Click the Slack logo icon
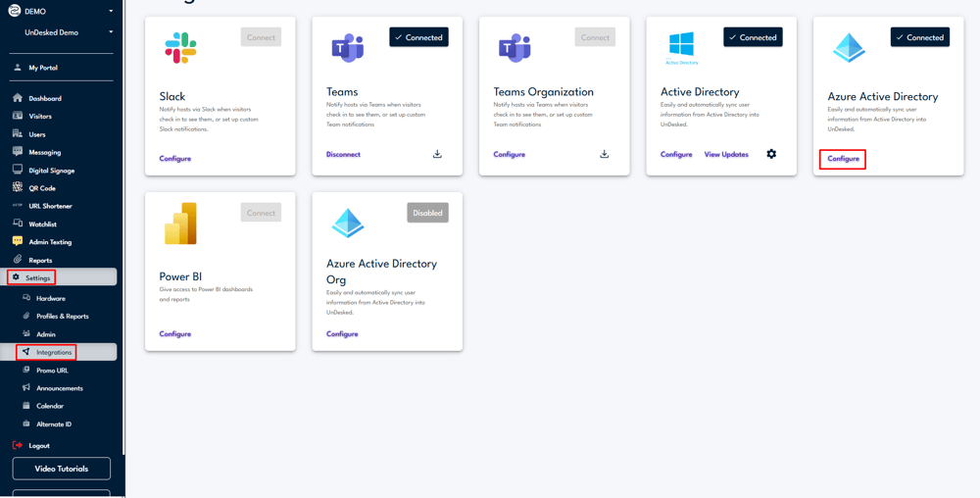This screenshot has height=498, width=980. pos(180,47)
